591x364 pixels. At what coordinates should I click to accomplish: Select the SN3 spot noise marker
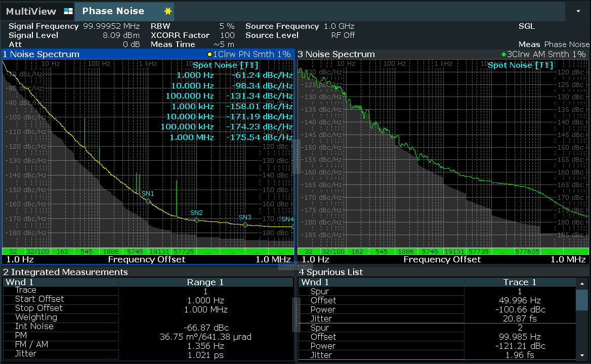pos(245,224)
